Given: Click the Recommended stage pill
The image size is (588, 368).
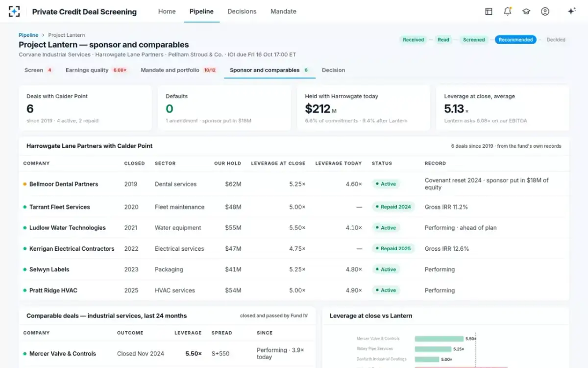Looking at the screenshot, I should [x=515, y=40].
